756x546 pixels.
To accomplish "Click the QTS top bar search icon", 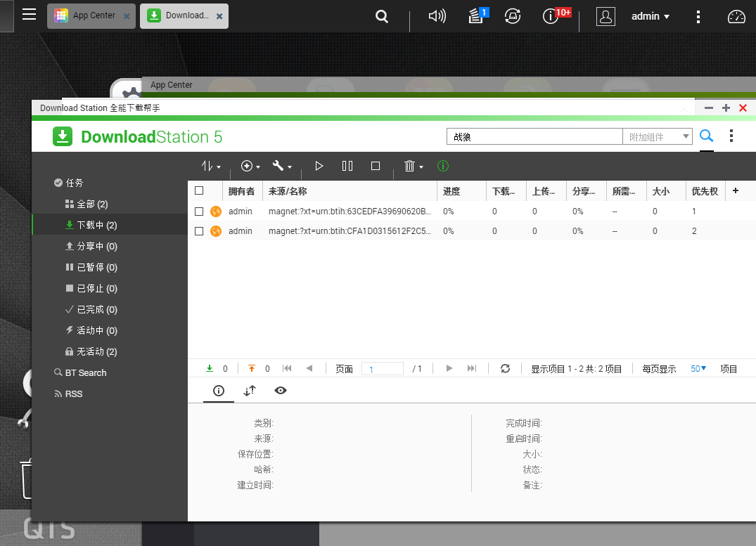I will [x=382, y=16].
